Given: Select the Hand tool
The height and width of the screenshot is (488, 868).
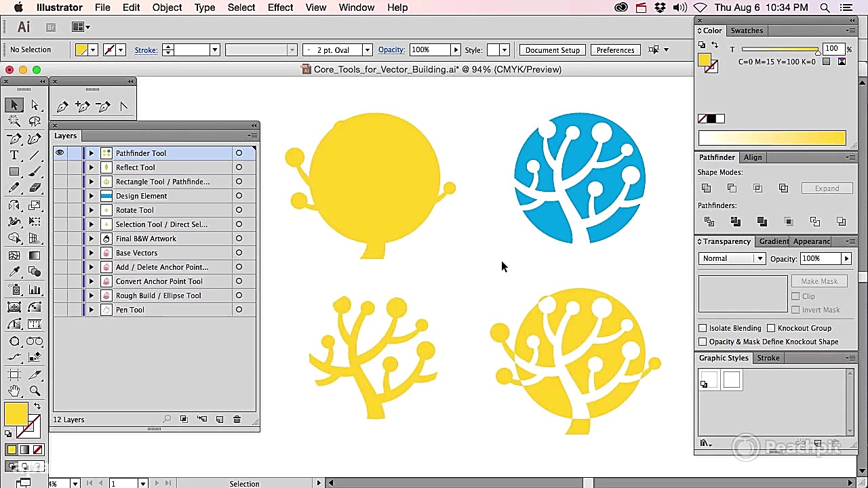Looking at the screenshot, I should (14, 391).
